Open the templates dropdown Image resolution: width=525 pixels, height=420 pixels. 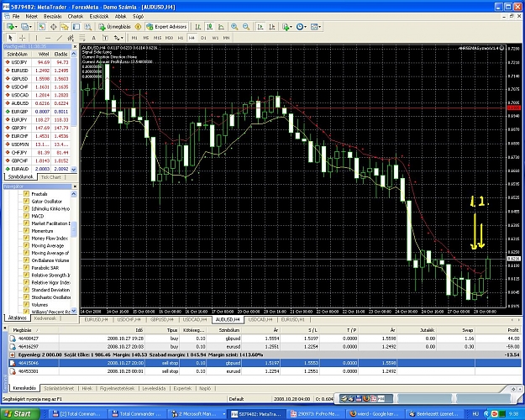[x=315, y=27]
